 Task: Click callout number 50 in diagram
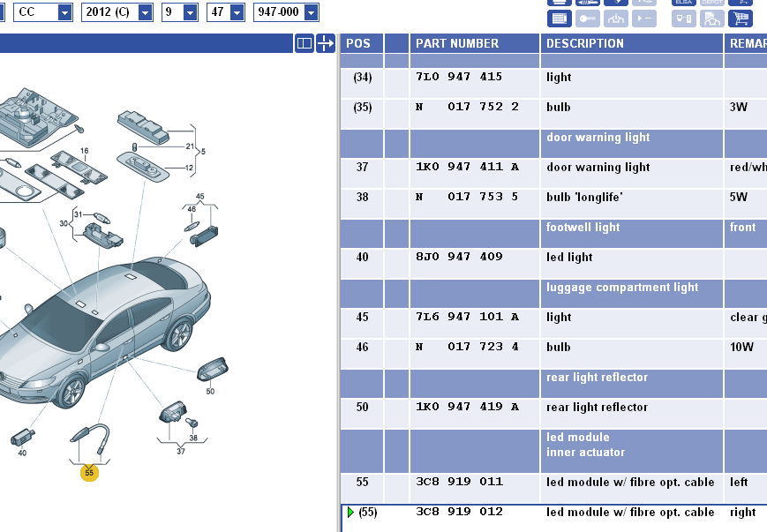point(210,391)
